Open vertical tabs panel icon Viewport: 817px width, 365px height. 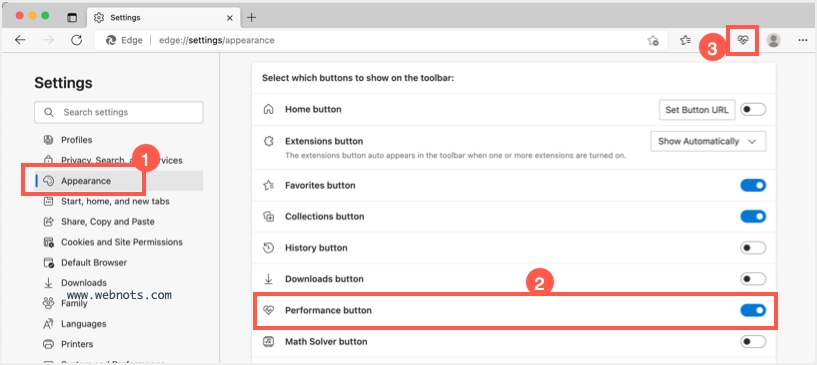[72, 18]
